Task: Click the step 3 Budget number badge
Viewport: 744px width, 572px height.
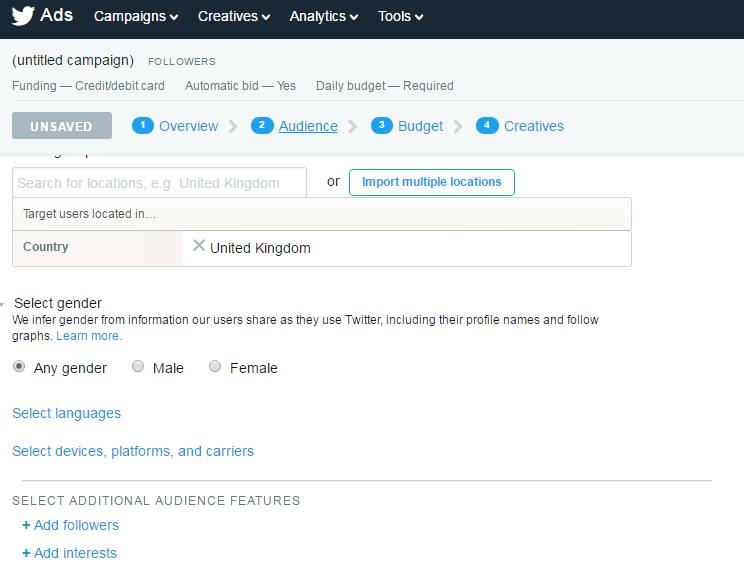Action: point(381,126)
